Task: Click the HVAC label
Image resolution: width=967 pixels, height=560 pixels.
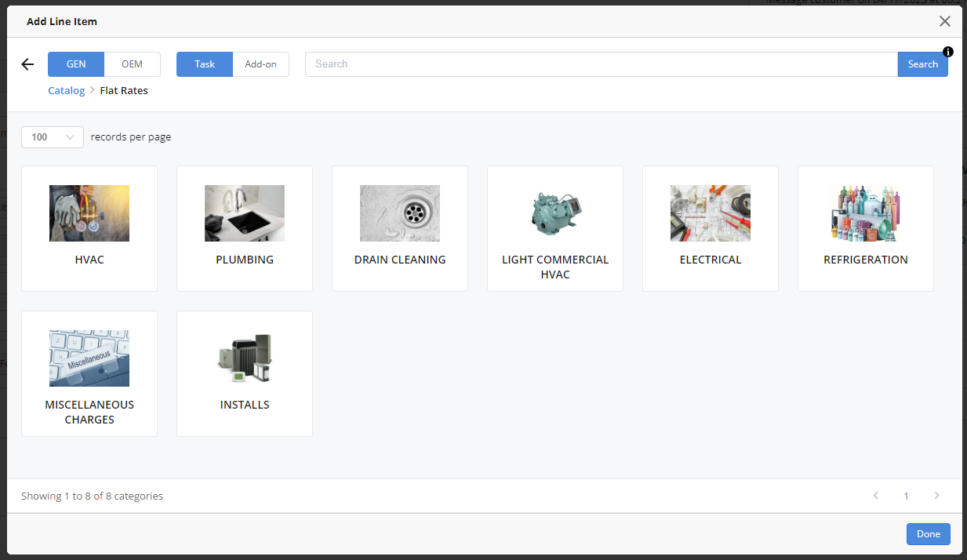Action: pos(89,260)
